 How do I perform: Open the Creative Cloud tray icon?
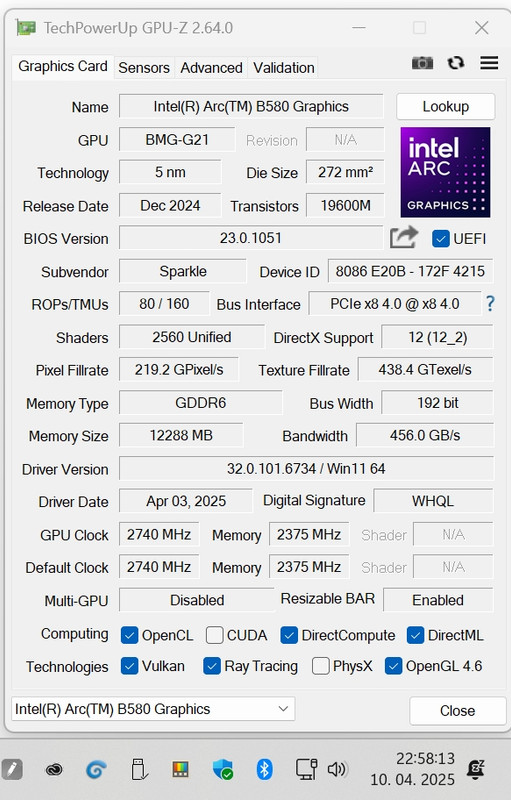click(54, 769)
